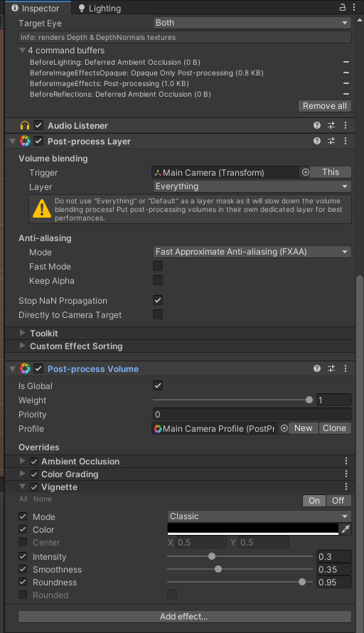
Task: Click the Remove all button
Action: pos(325,106)
